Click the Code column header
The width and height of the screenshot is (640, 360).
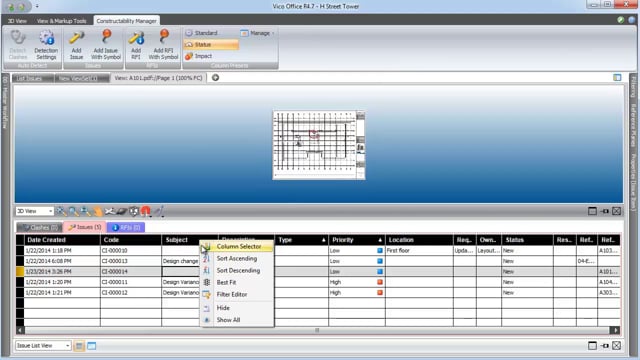[131, 240]
